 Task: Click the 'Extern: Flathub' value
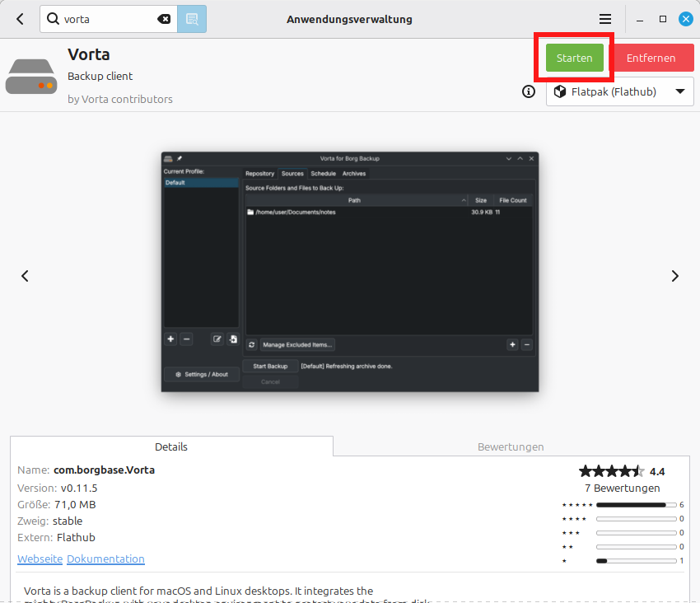(x=76, y=537)
